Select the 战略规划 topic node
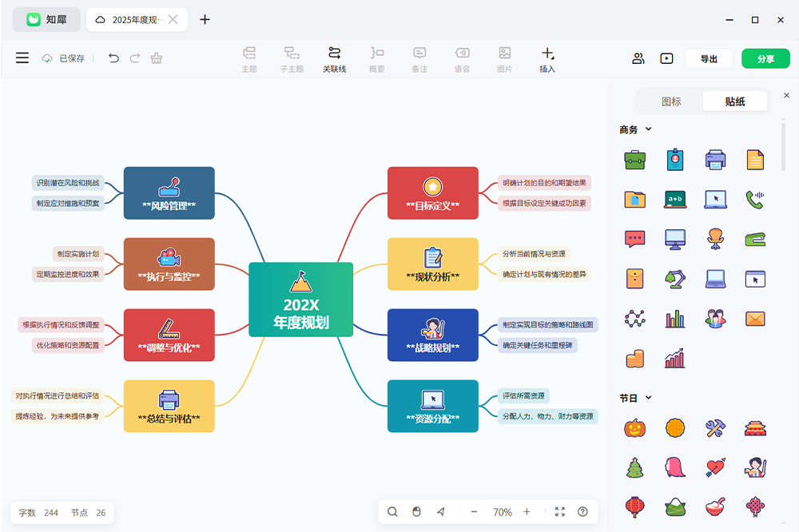The image size is (799, 532). click(x=432, y=335)
